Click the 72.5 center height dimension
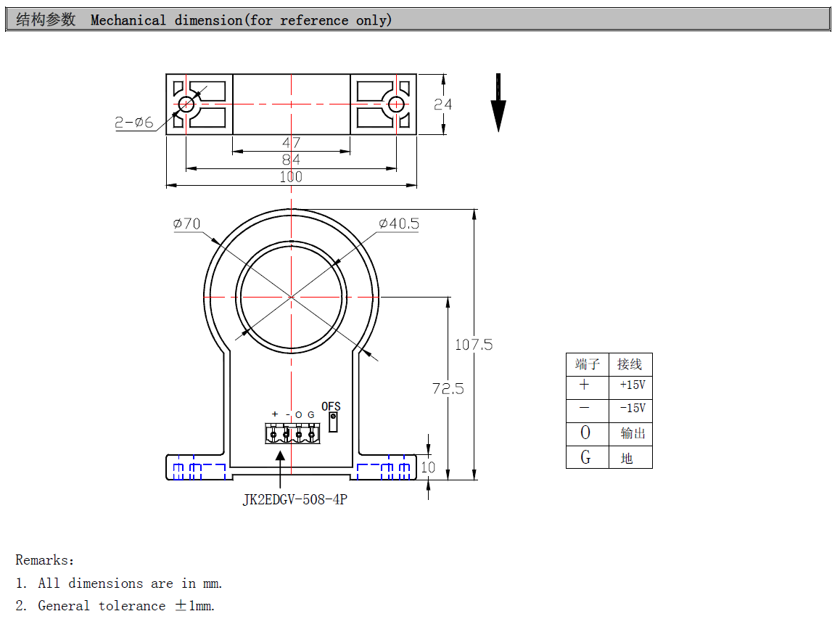This screenshot has width=840, height=619. point(448,389)
